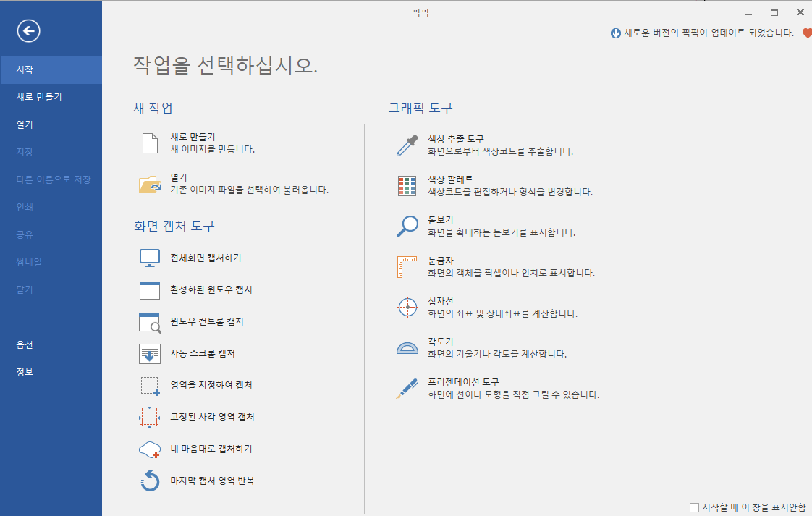Screen dimensions: 812x516
Task: Click the 전체화면 캡처하기 label
Action: (206, 258)
